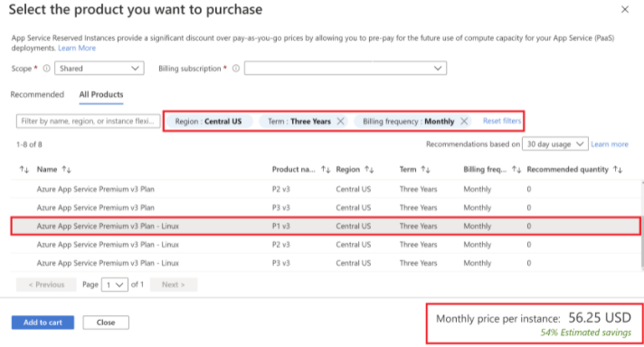The width and height of the screenshot is (644, 347).
Task: Open the Scope dropdown set to Shared
Action: [99, 68]
